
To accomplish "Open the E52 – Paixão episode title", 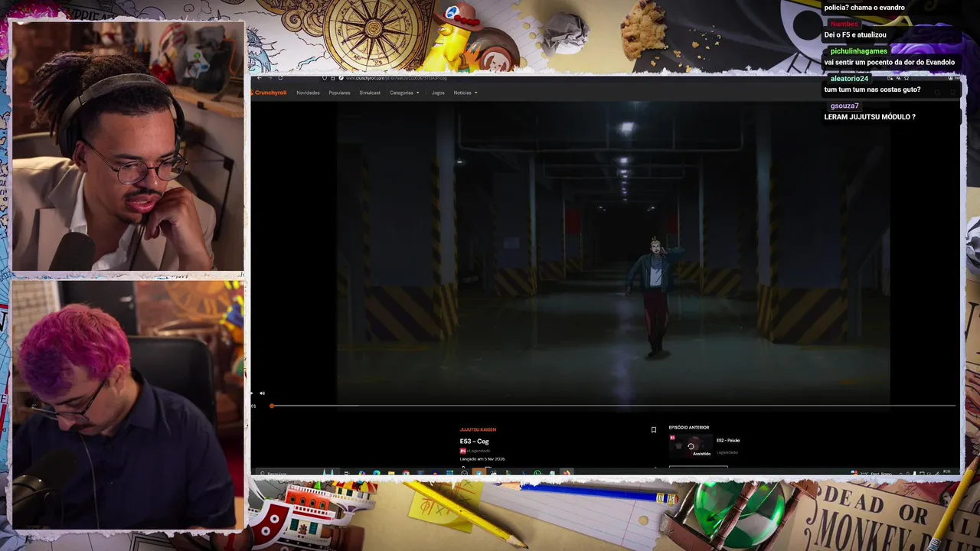I will [728, 441].
